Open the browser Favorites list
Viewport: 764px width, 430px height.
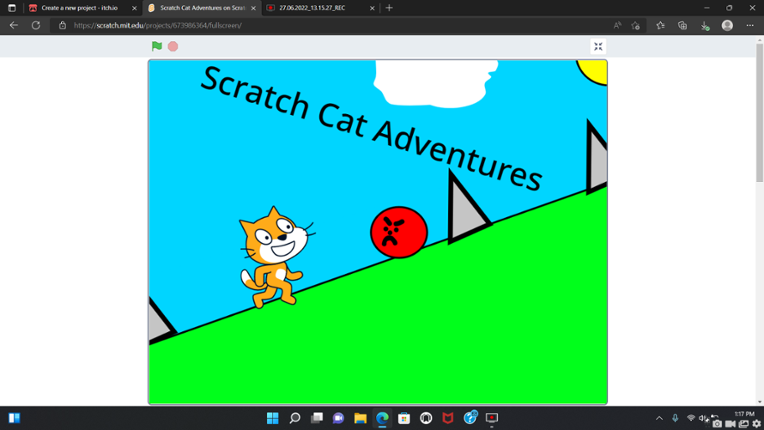(x=660, y=25)
